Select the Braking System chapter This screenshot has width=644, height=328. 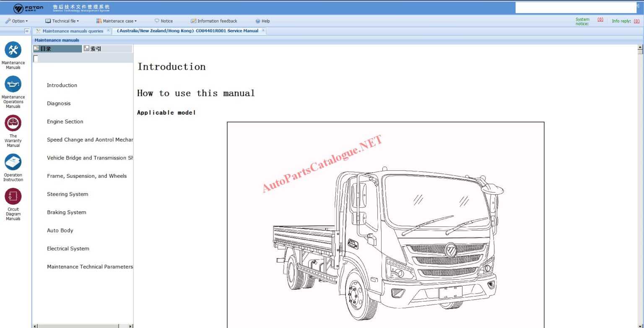click(x=66, y=212)
